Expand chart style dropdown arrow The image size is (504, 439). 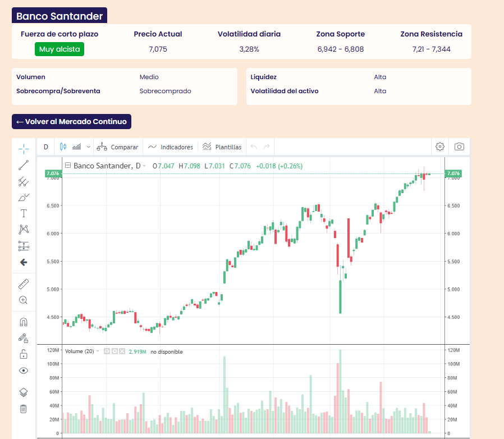click(88, 147)
